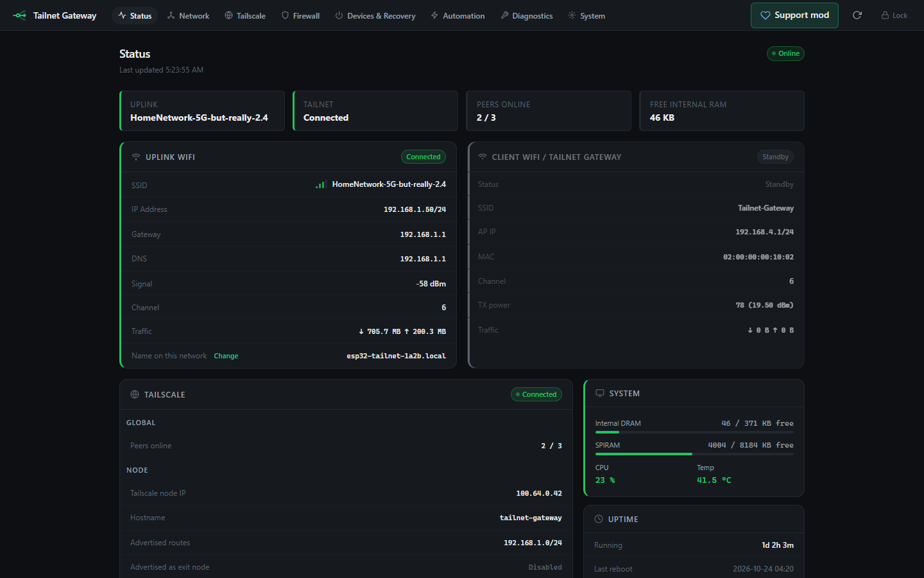Click the Online status badge

pos(785,53)
